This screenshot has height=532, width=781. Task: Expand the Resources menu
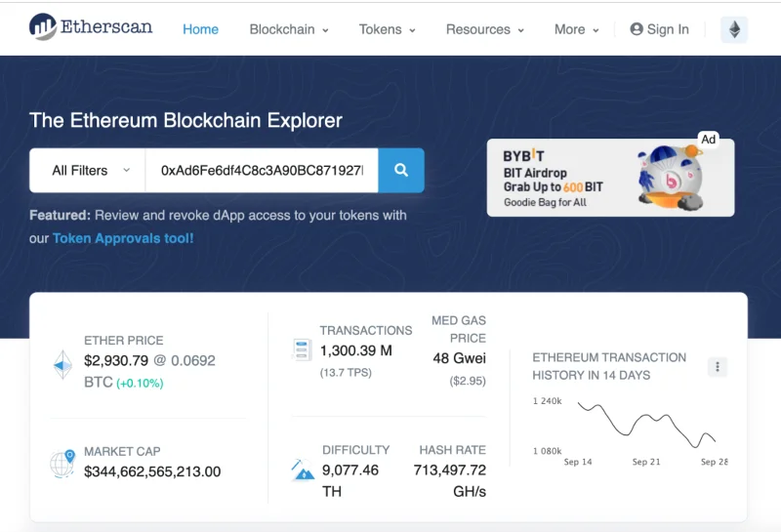(x=484, y=29)
